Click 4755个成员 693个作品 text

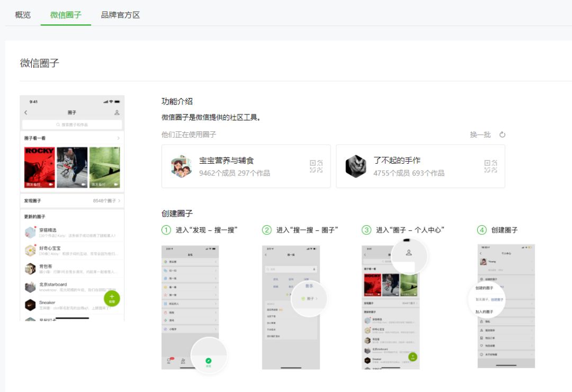pyautogui.click(x=408, y=173)
